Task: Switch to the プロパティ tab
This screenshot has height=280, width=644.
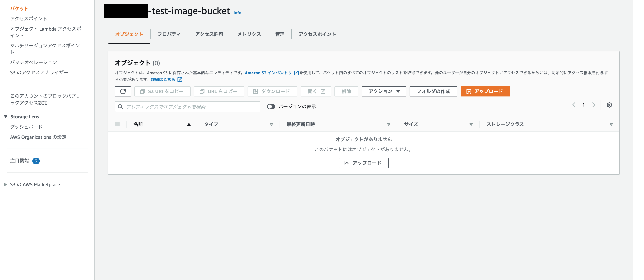Action: 169,34
